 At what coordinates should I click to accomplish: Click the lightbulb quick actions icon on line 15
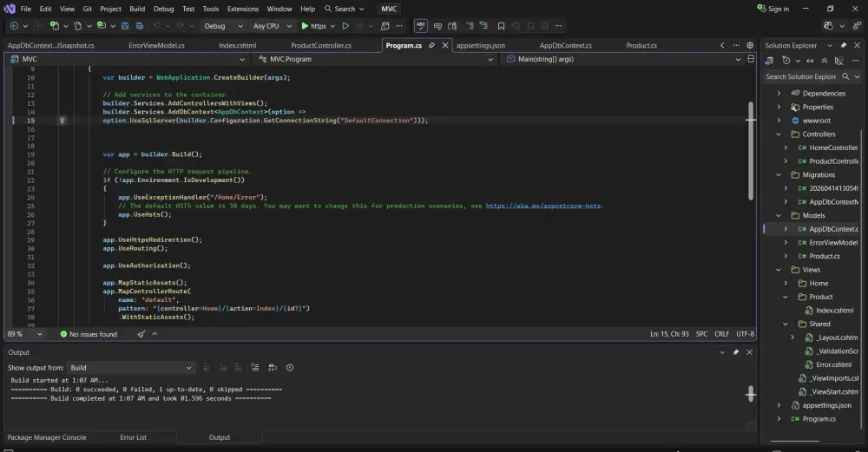62,120
